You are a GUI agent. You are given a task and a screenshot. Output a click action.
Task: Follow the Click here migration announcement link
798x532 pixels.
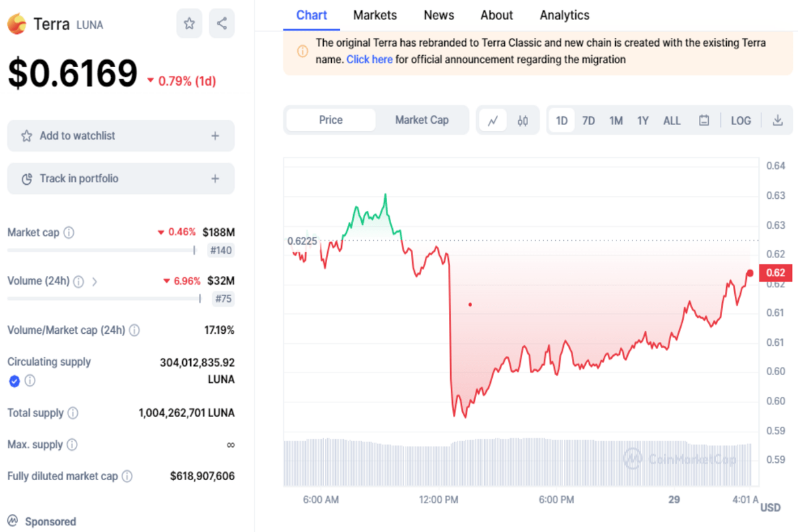[369, 59]
